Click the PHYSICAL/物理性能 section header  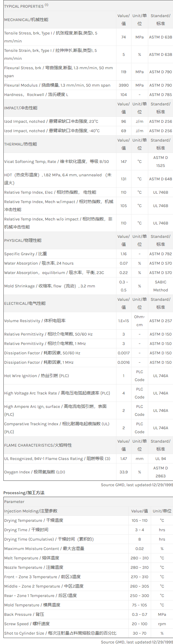coord(23,240)
